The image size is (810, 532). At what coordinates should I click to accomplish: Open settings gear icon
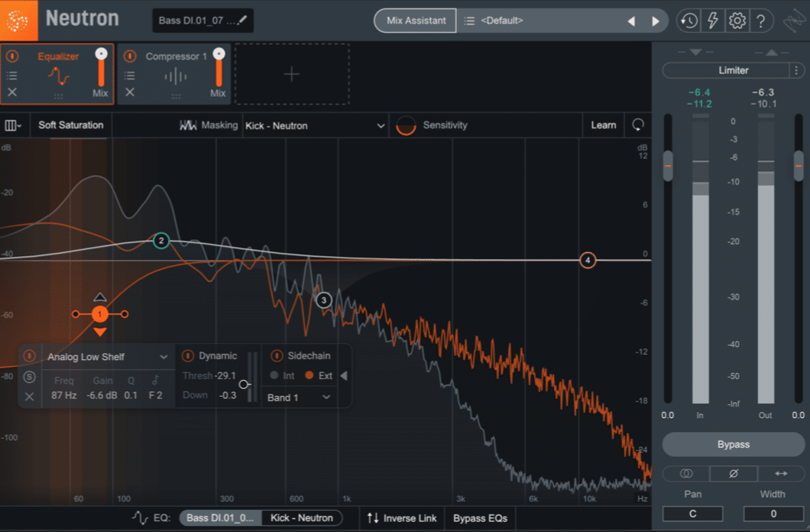click(737, 21)
